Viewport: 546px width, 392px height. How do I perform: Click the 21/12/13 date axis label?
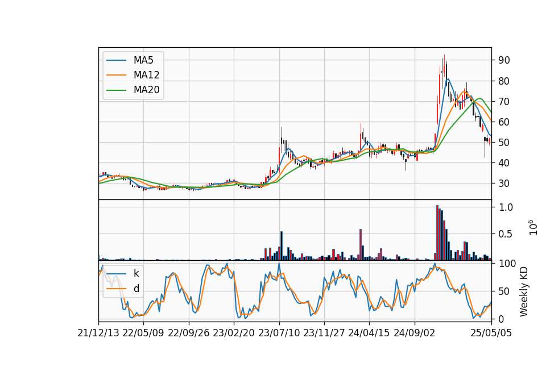pyautogui.click(x=98, y=333)
